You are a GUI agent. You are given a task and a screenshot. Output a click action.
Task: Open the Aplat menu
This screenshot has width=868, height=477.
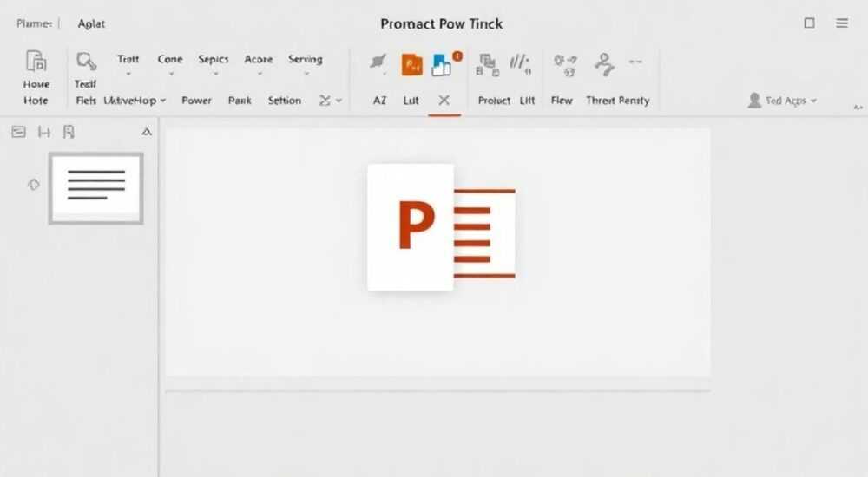(91, 23)
